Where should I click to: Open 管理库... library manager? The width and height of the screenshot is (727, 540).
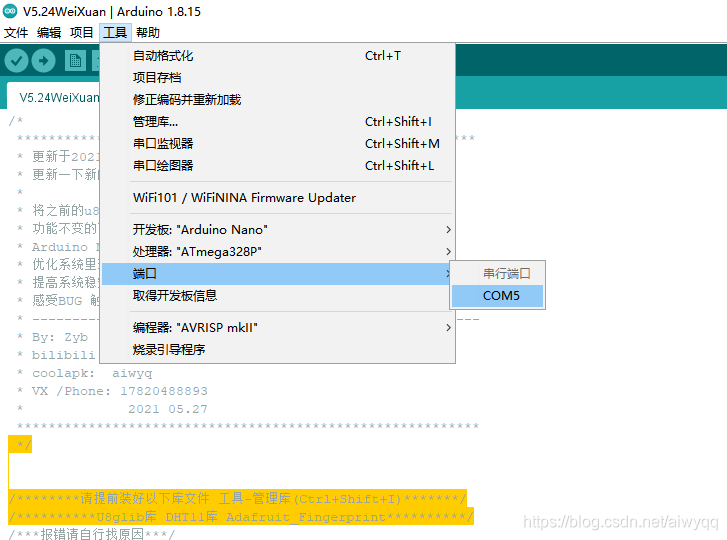pos(277,121)
